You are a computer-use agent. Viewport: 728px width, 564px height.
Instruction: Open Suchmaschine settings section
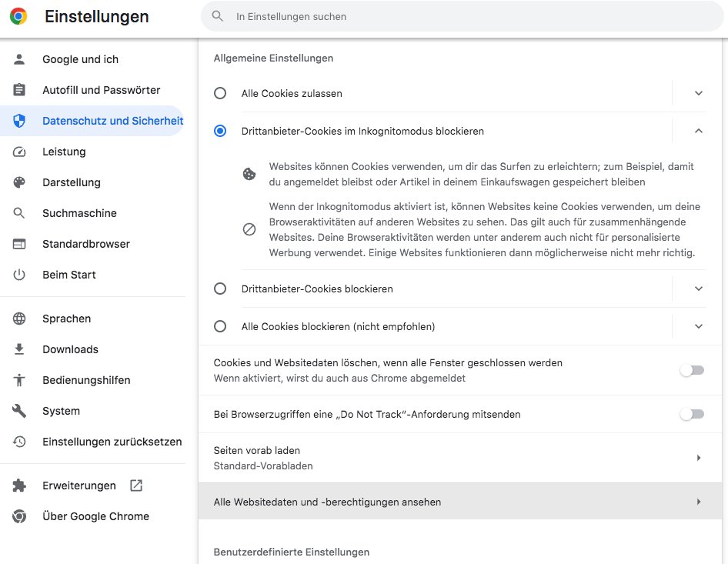79,213
